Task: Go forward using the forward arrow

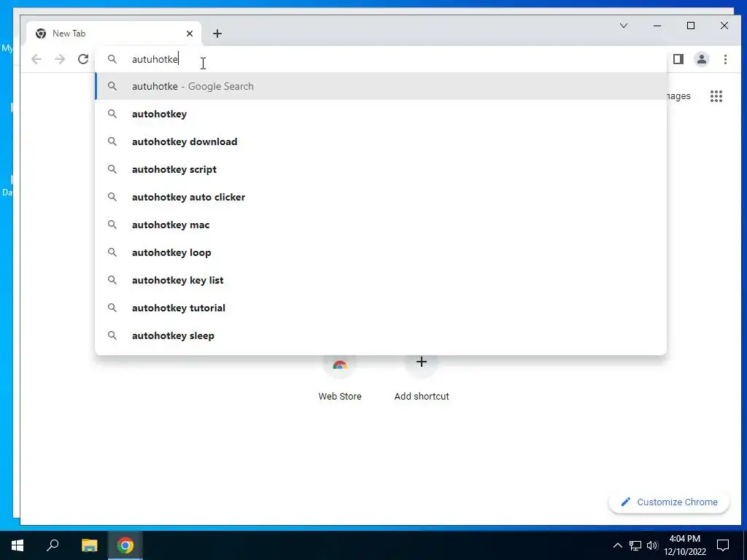Action: point(60,59)
